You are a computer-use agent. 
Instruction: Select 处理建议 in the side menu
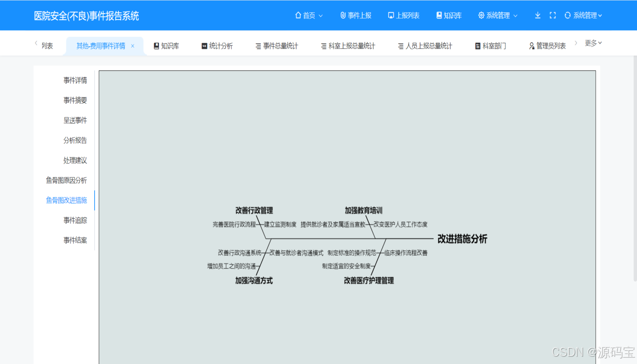pyautogui.click(x=75, y=161)
